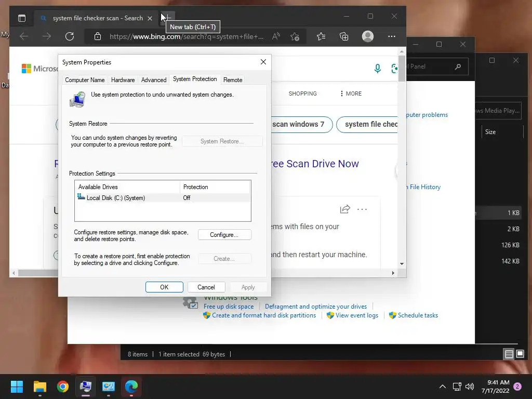
Task: Open System Properties taskbar icon
Action: [86, 387]
